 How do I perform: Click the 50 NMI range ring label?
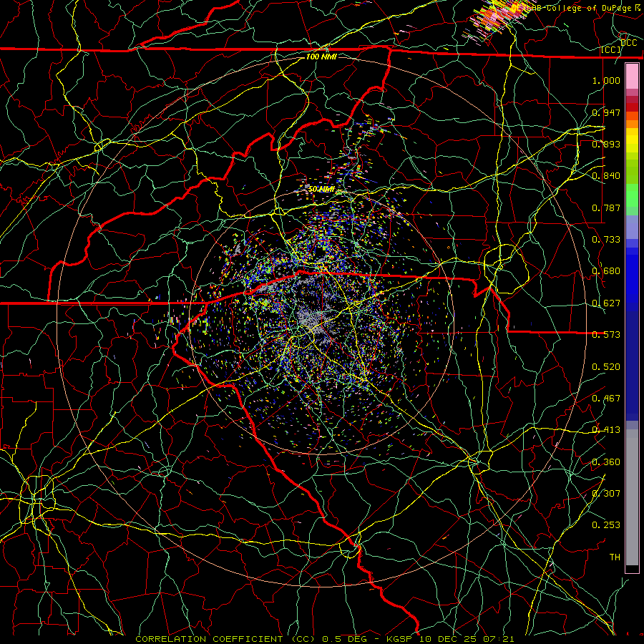(321, 190)
